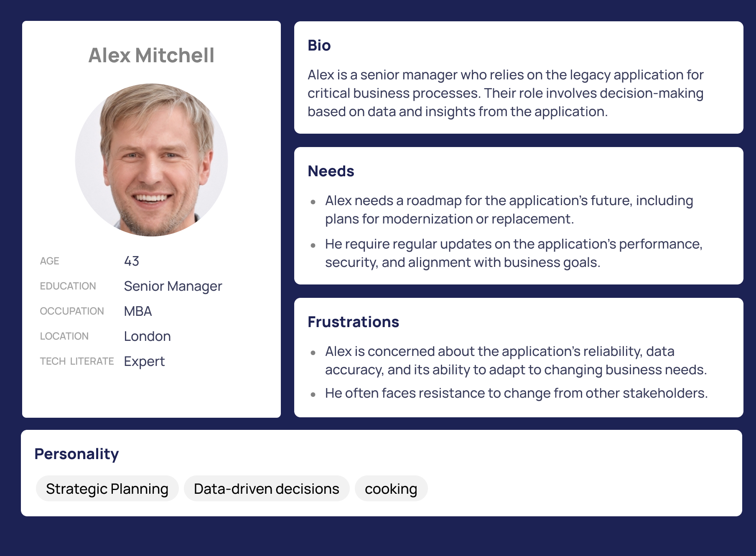Click the London location value
Image resolution: width=756 pixels, height=556 pixels.
(147, 336)
